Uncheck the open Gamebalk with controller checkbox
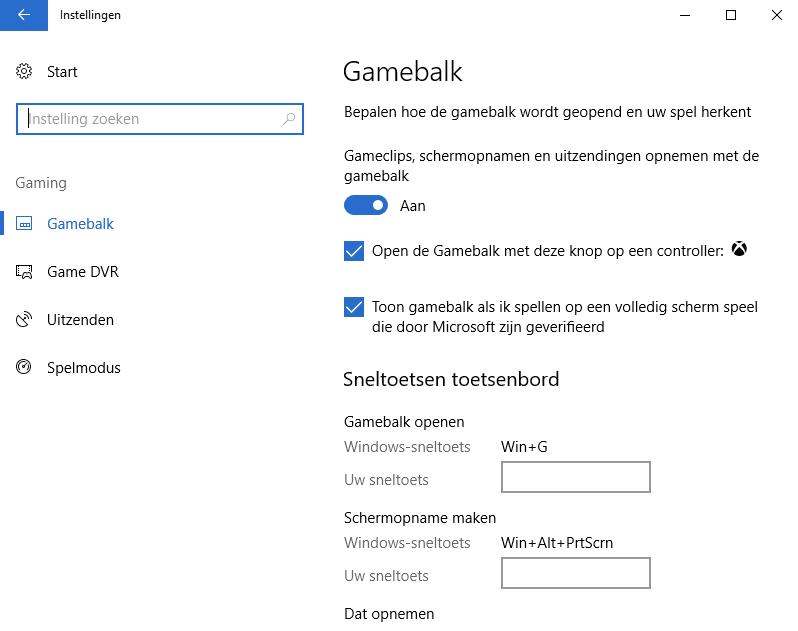This screenshot has width=798, height=631. pyautogui.click(x=354, y=251)
